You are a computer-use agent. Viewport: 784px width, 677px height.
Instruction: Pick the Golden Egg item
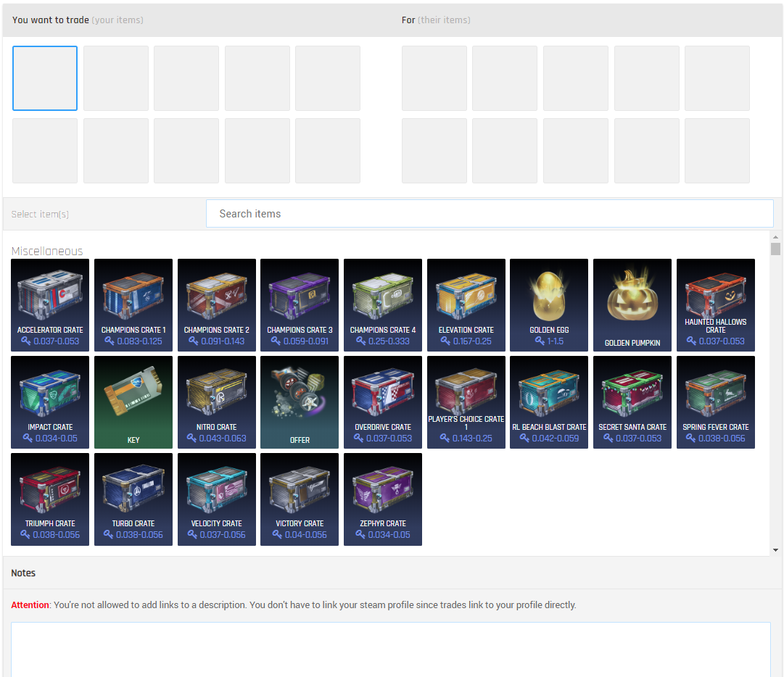coord(549,304)
